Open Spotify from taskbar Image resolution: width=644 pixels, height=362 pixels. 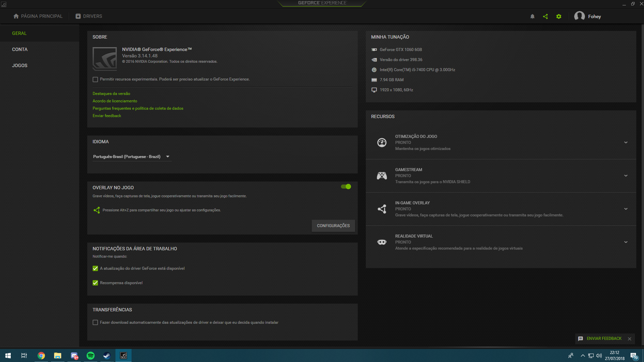[91, 356]
